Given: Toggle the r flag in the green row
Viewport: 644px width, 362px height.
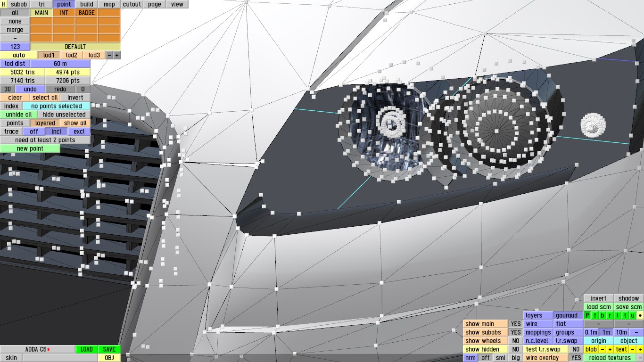Looking at the screenshot, I should 610,315.
